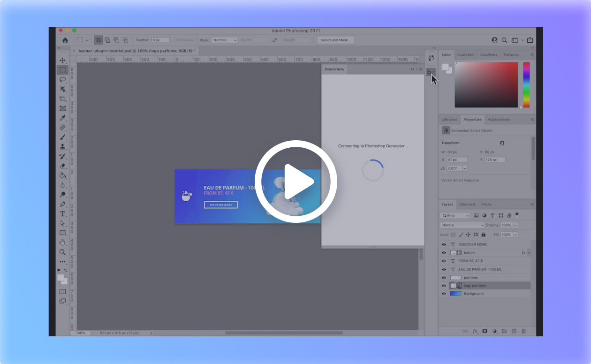Select the Hand tool
The height and width of the screenshot is (364, 591).
(x=62, y=242)
